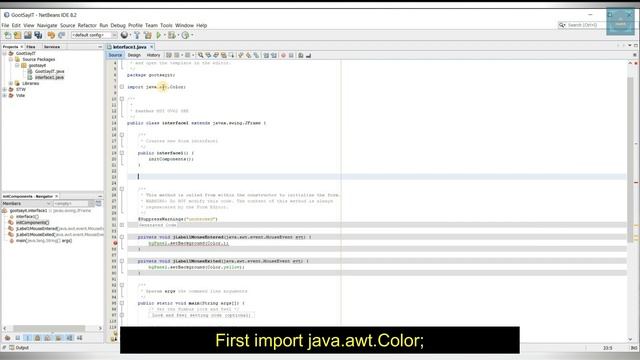Select initComponents() in Navigator
Screen dimensions: 640x360
33,222
